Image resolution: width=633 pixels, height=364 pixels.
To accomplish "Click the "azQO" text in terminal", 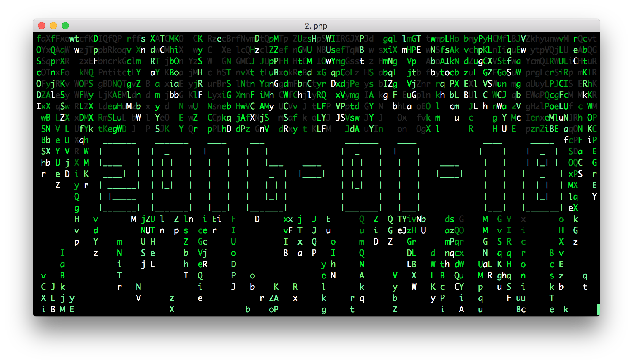I will coord(454,230).
